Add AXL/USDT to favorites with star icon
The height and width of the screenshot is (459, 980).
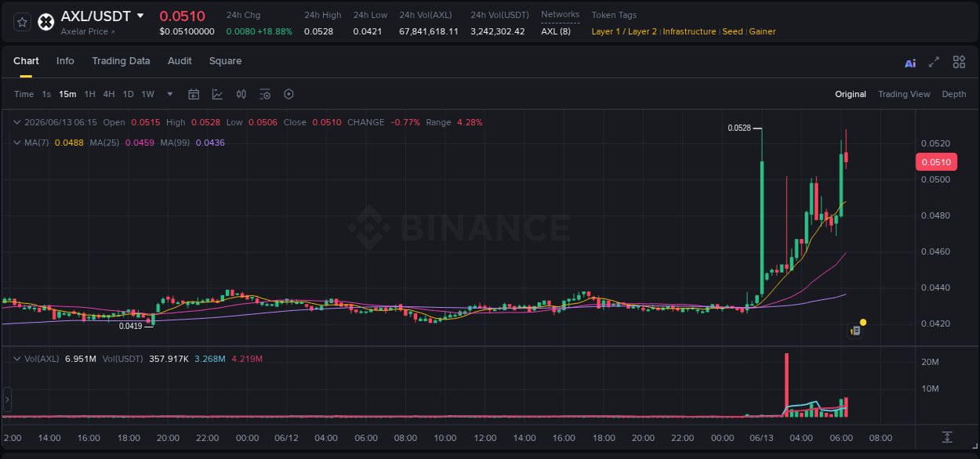pos(23,22)
